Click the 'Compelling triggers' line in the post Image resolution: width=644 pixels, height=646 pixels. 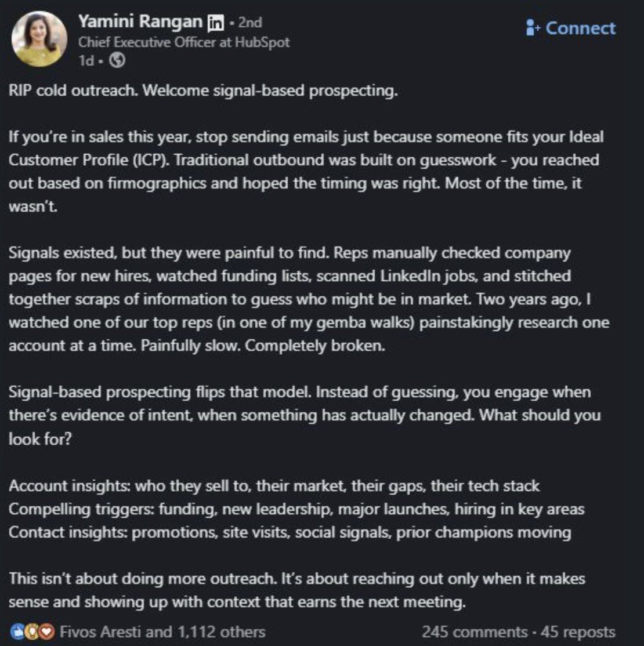click(296, 509)
